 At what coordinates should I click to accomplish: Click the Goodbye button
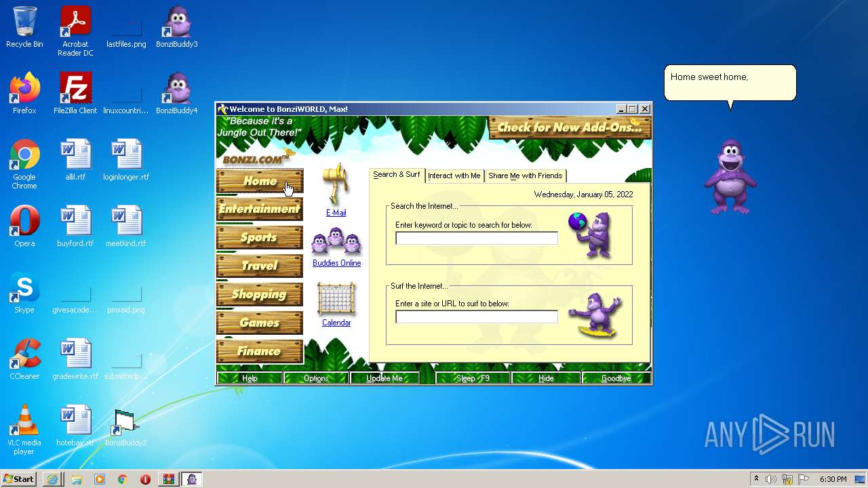click(616, 378)
